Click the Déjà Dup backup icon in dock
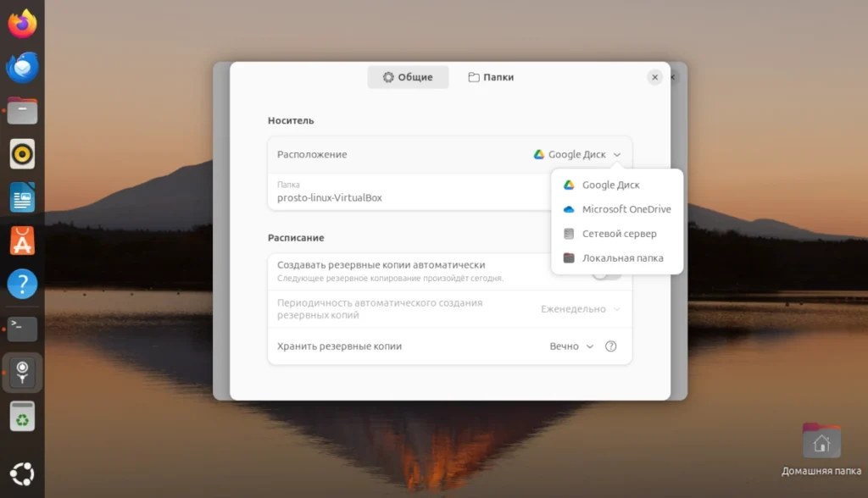 pos(22,373)
